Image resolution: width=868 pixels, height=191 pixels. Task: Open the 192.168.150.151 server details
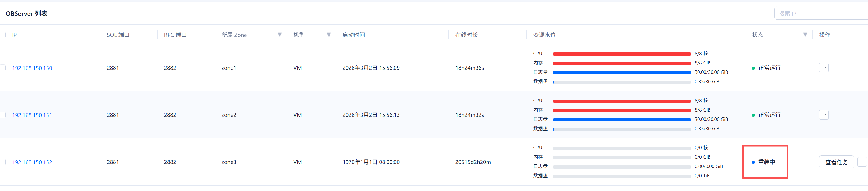(32, 115)
